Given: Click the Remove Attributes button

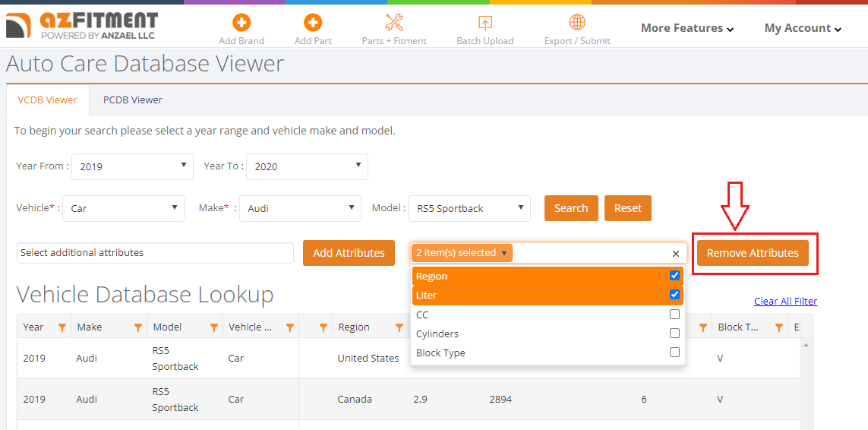Looking at the screenshot, I should pyautogui.click(x=753, y=253).
